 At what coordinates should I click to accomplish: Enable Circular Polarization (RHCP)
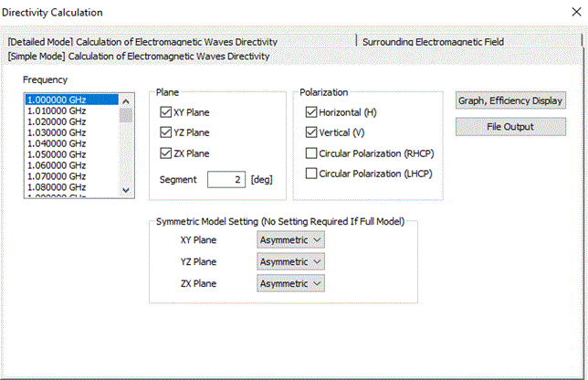(x=312, y=153)
